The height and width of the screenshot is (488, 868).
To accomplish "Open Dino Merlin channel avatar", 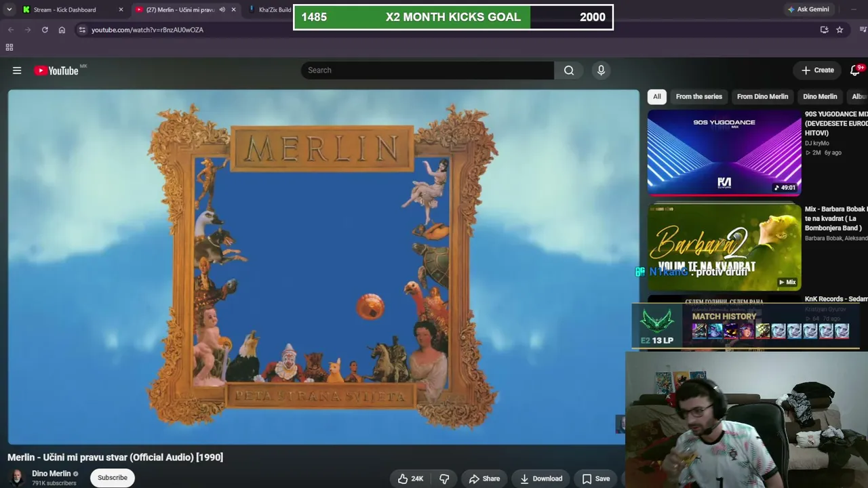I will 17,478.
